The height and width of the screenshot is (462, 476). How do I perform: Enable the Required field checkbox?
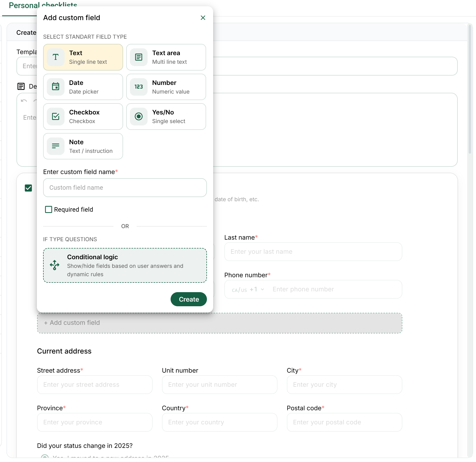point(49,210)
